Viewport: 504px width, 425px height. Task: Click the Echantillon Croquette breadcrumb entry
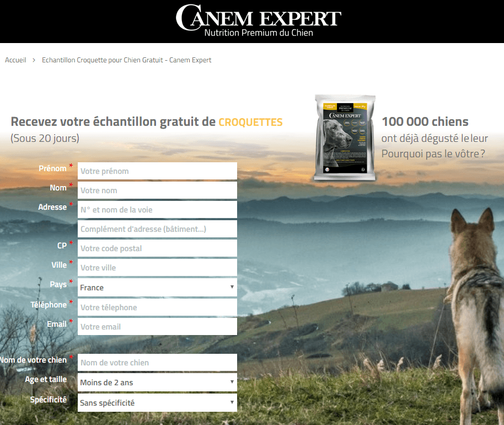127,60
